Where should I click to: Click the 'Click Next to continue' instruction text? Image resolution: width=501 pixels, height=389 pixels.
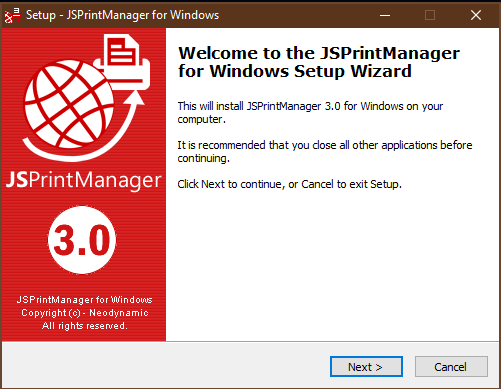[x=289, y=184]
